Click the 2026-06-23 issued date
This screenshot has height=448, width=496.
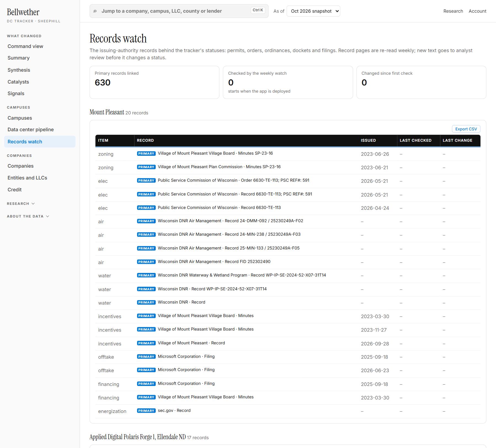click(375, 371)
